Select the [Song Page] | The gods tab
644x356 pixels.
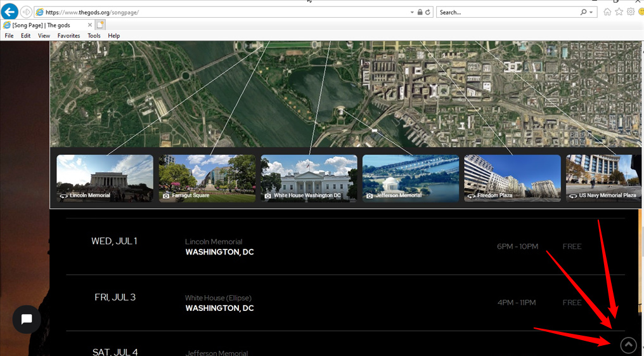tap(48, 25)
